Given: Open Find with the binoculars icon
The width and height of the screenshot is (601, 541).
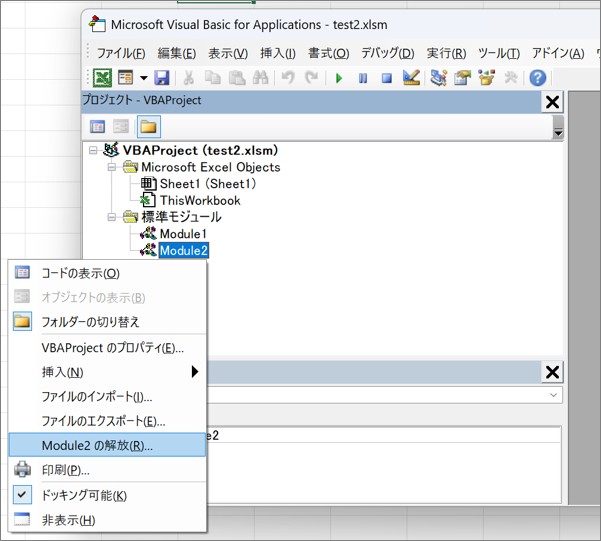Looking at the screenshot, I should tap(261, 78).
